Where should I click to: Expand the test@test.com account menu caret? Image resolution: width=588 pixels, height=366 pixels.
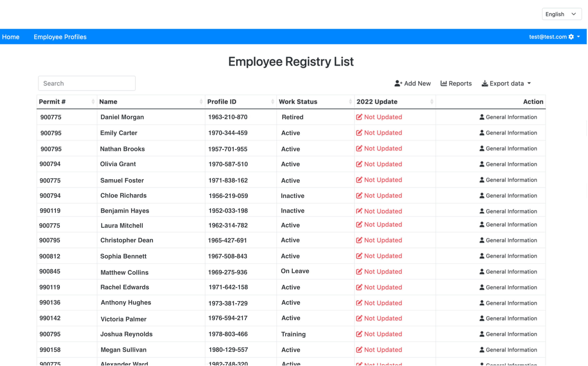tap(579, 37)
